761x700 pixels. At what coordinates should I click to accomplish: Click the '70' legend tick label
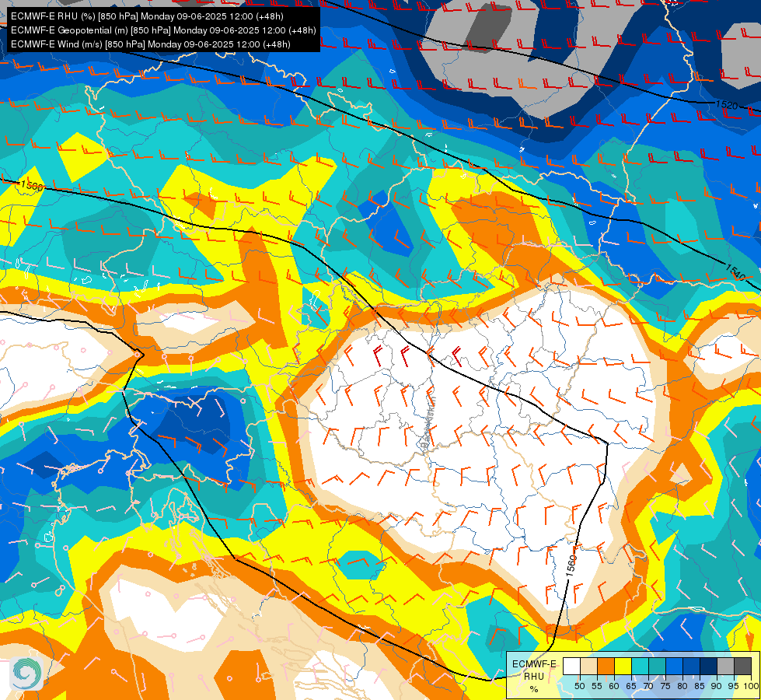(648, 686)
